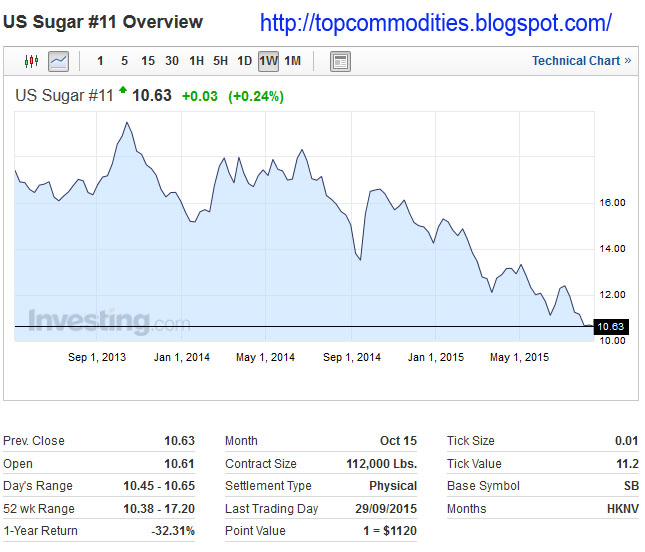
Task: Click Last Trading Day value 29/09/2015
Action: (386, 509)
